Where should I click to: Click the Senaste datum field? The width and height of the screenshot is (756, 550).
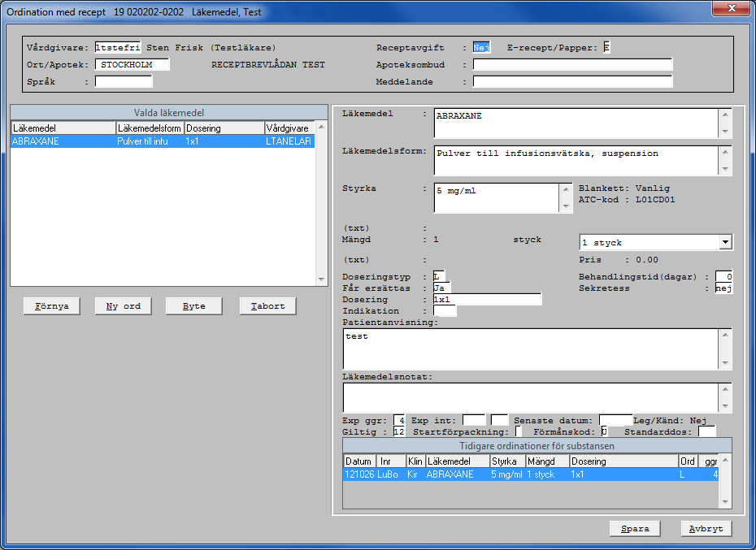point(615,420)
